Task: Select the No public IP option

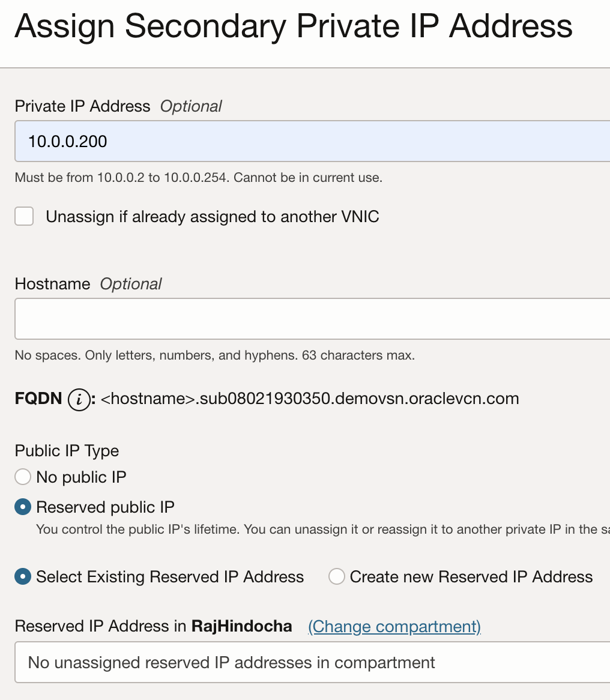Action: 23,477
